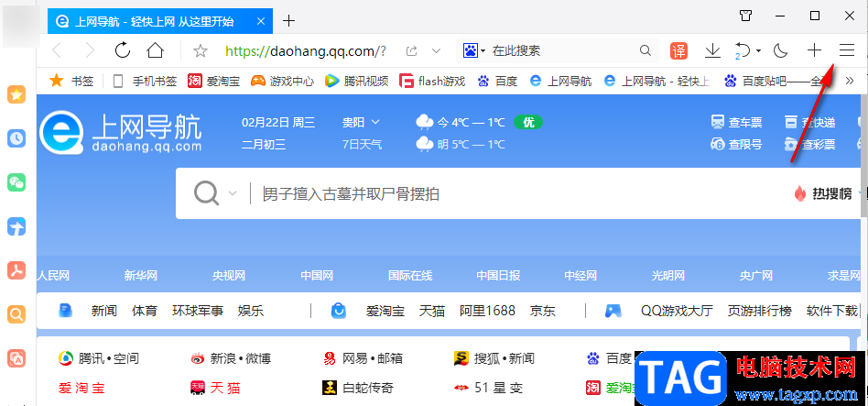Open the 人民网 link
Screen dimensions: 868x406
pyautogui.click(x=54, y=275)
